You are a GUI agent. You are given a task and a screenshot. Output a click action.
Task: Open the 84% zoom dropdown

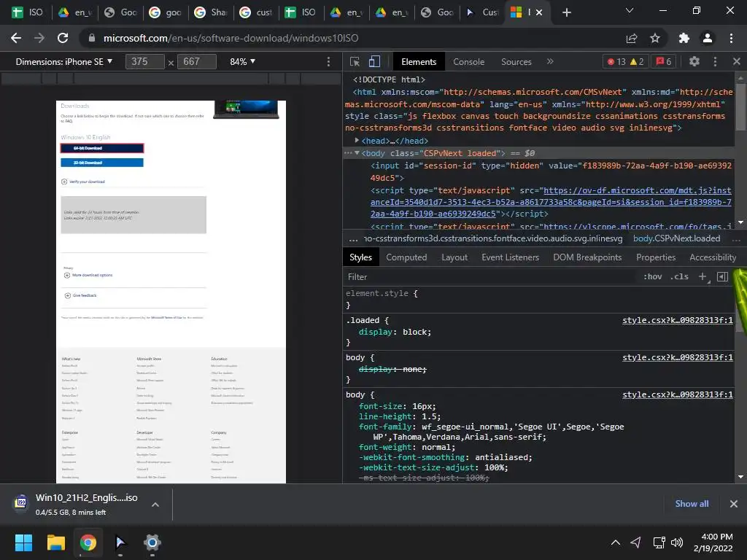pyautogui.click(x=242, y=62)
